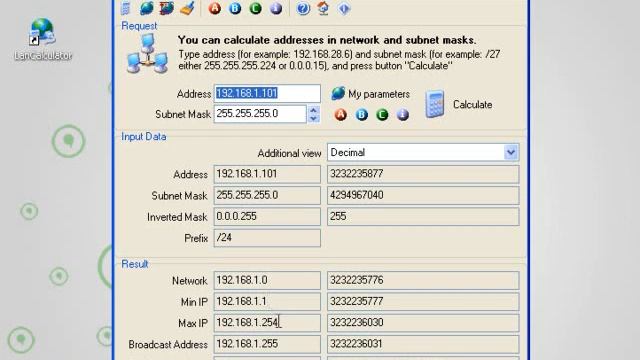Open the LanCalculator desktop shortcut icon
The height and width of the screenshot is (360, 640).
pyautogui.click(x=42, y=40)
